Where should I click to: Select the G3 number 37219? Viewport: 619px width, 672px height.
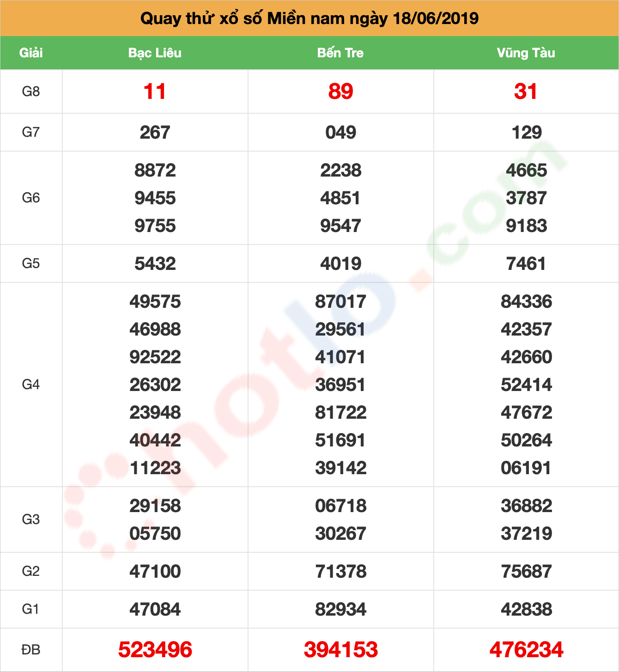(526, 534)
